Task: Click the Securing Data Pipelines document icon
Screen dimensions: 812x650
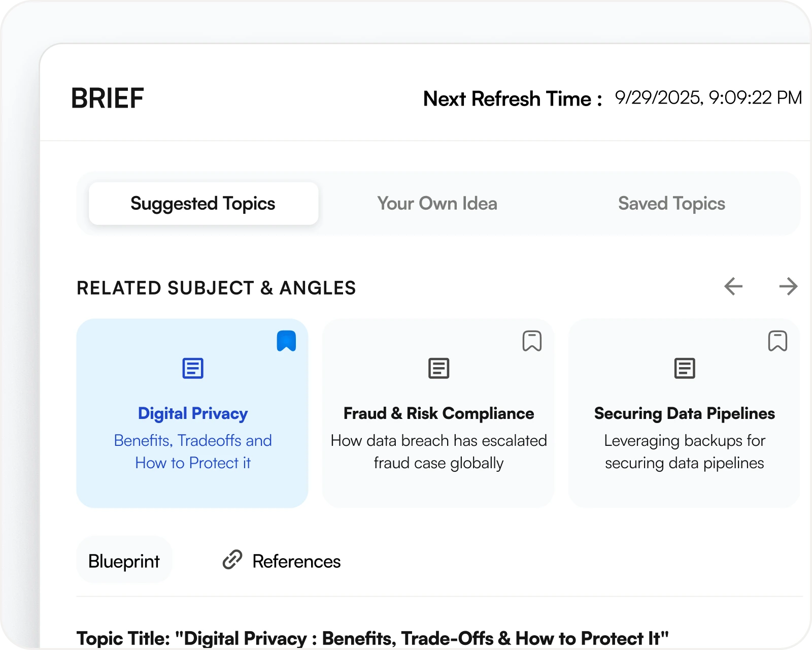Action: 684,368
